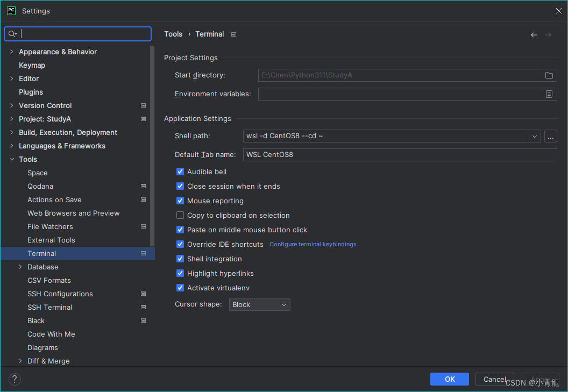This screenshot has width=568, height=392.
Task: Open Environment variables editor list icon
Action: point(549,94)
